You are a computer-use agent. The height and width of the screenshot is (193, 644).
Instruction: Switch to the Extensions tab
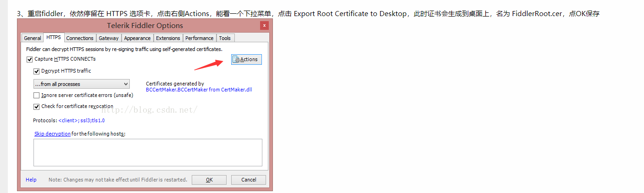click(168, 38)
